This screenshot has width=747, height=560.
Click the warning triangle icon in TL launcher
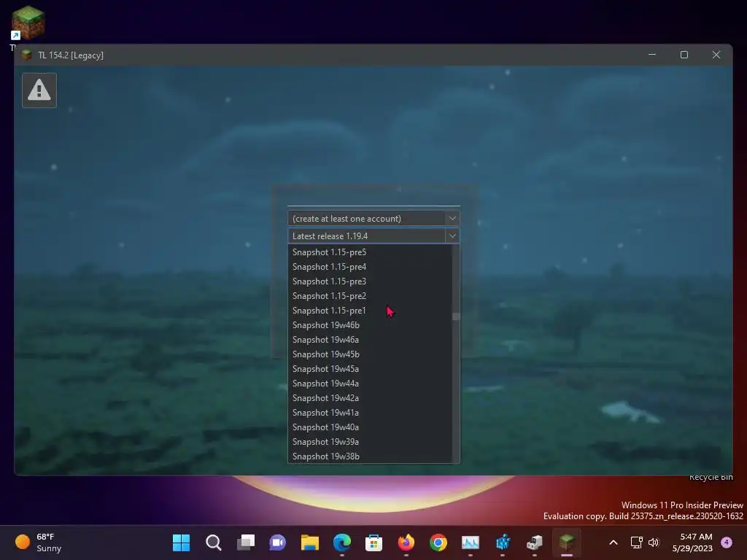39,90
